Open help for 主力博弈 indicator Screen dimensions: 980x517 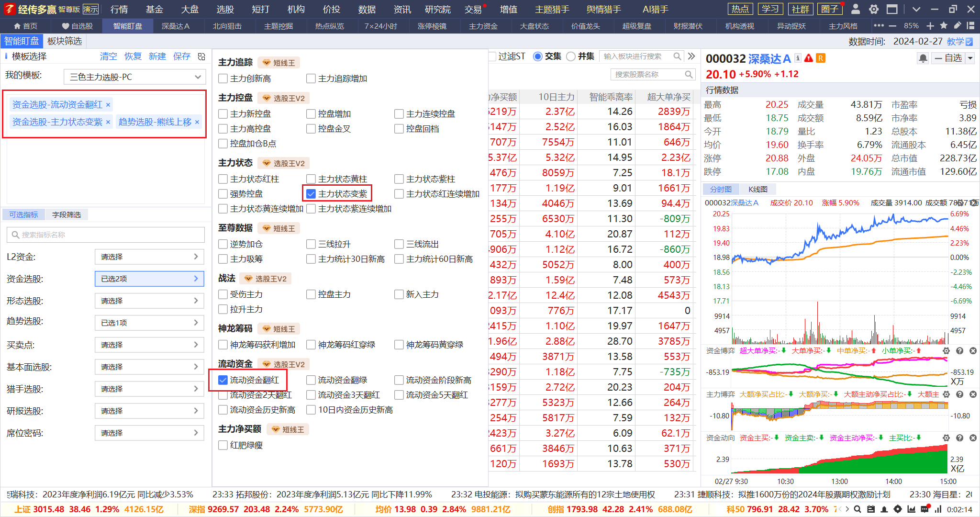(x=959, y=394)
